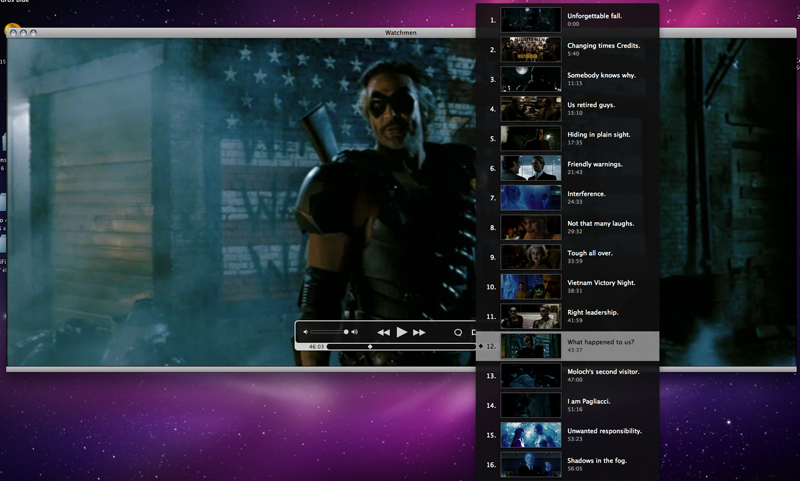Open the 'Us retired guys.' chapter thumbnail
The height and width of the screenshot is (481, 800).
[x=531, y=109]
